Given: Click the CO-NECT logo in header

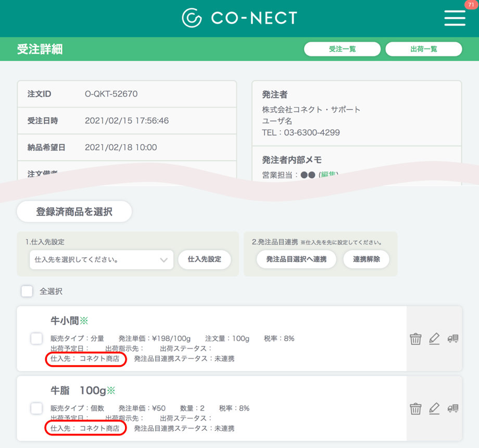Looking at the screenshot, I should [x=239, y=18].
